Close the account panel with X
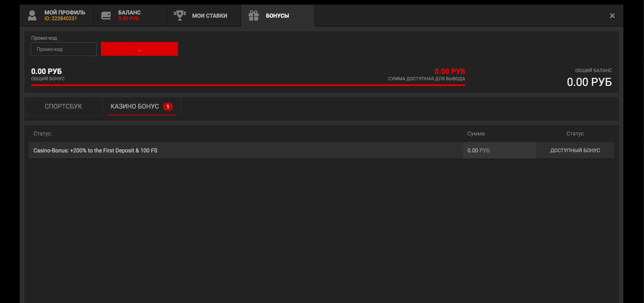Screen dimensions: 644x303 612,16
